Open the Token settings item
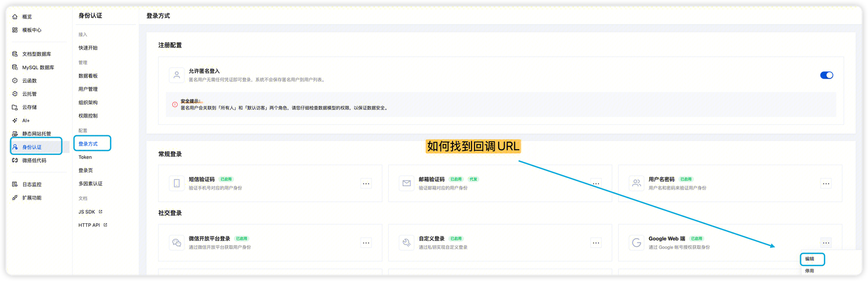The height and width of the screenshot is (281, 868). (85, 157)
